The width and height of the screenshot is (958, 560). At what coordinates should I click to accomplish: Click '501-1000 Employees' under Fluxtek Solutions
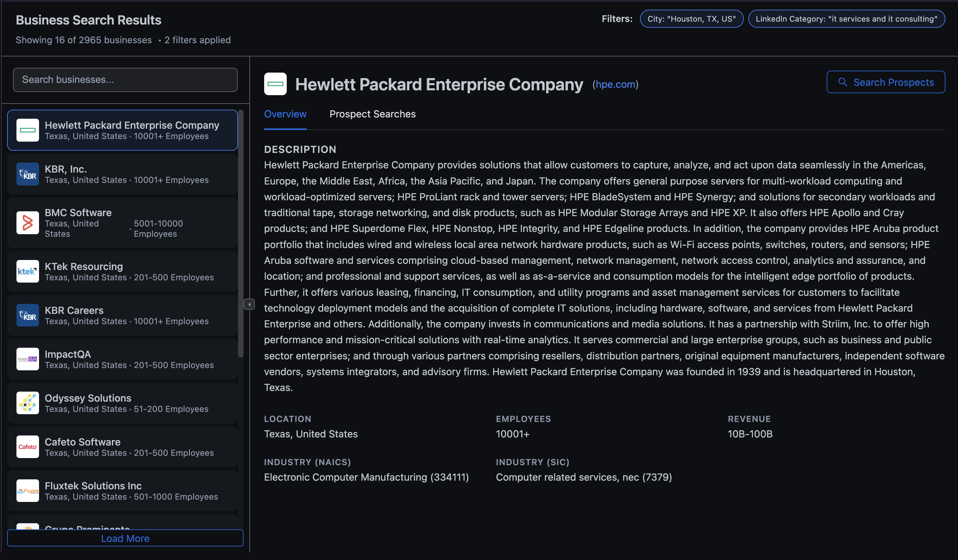(x=176, y=496)
